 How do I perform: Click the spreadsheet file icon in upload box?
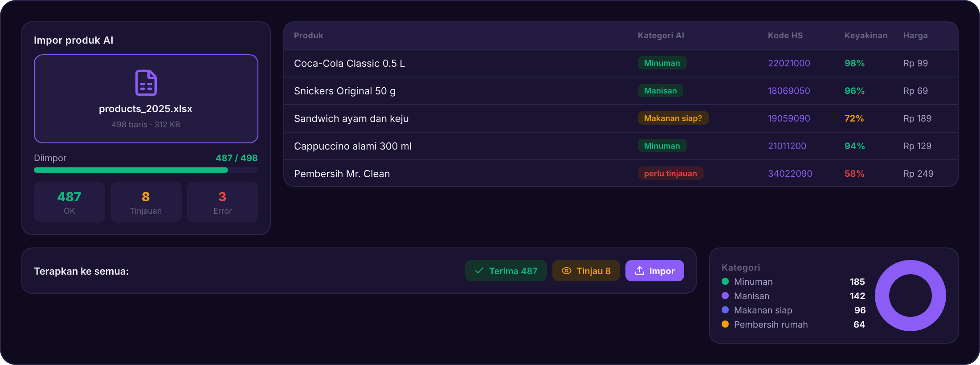(146, 83)
